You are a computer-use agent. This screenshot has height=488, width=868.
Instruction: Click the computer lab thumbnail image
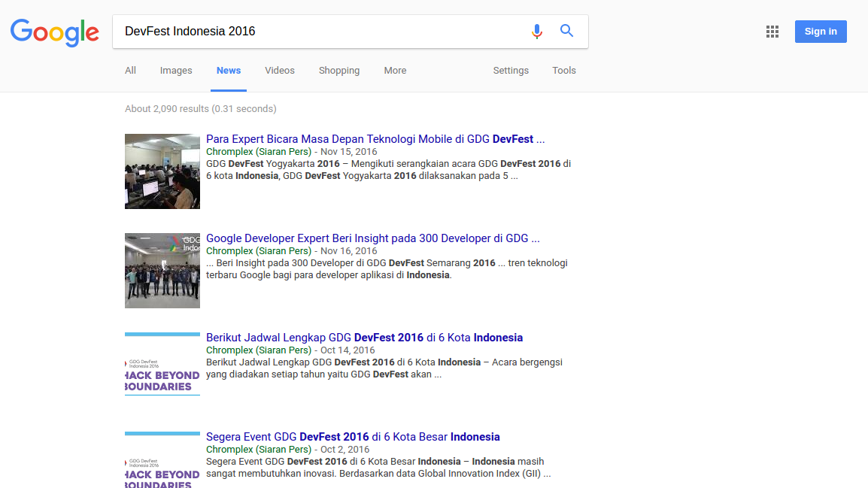coord(162,171)
